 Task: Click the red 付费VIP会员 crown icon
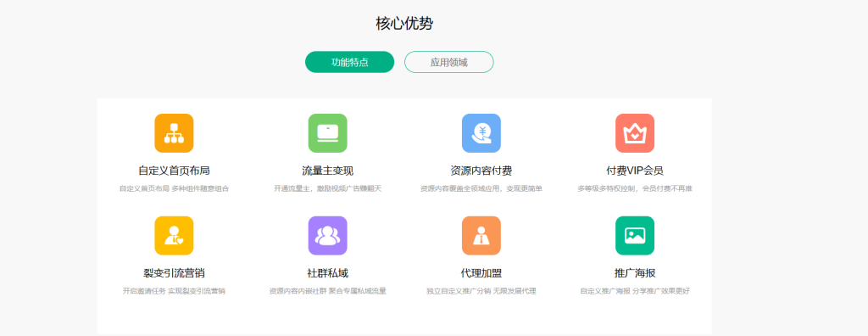point(635,133)
